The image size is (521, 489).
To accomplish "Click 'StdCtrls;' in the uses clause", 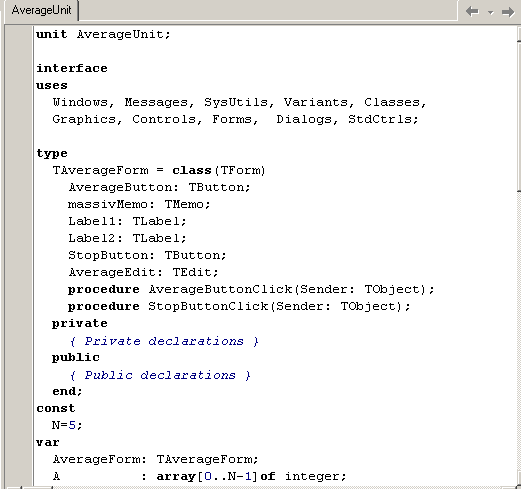I will pyautogui.click(x=383, y=119).
